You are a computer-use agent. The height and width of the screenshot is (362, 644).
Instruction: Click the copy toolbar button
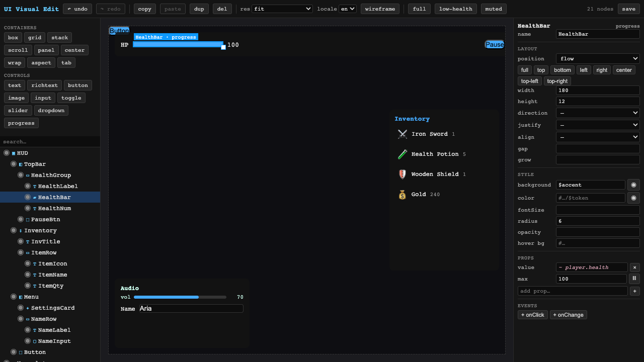pos(145,9)
